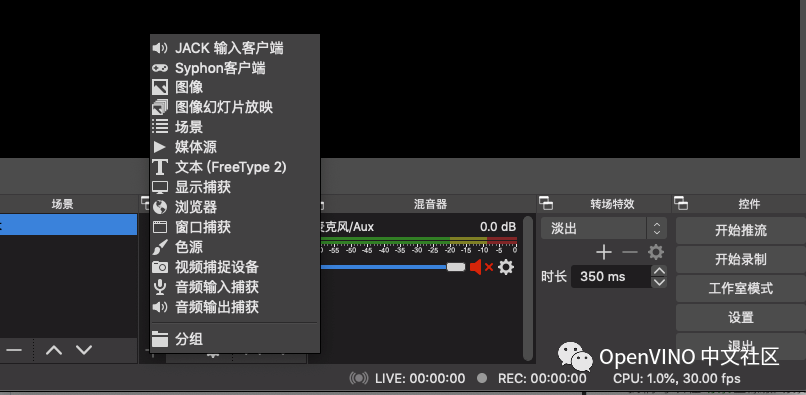The width and height of the screenshot is (806, 395).
Task: Remove selected scene with minus button
Action: [x=14, y=350]
